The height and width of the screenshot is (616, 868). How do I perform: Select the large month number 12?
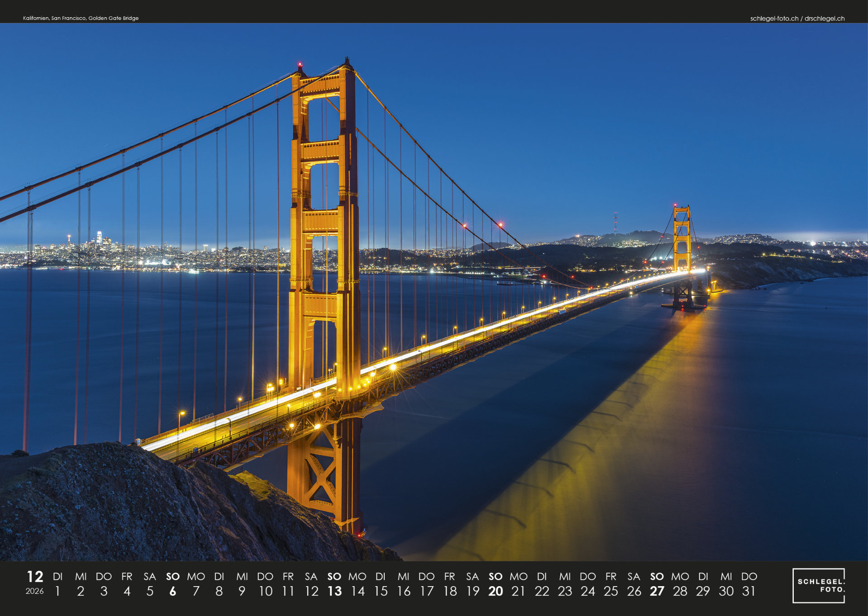[35, 577]
